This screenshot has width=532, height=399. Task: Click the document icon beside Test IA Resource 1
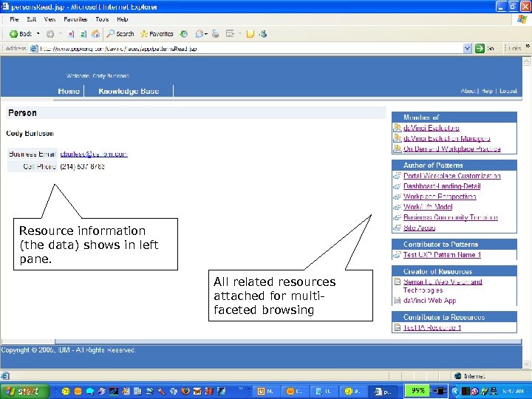[x=398, y=327]
